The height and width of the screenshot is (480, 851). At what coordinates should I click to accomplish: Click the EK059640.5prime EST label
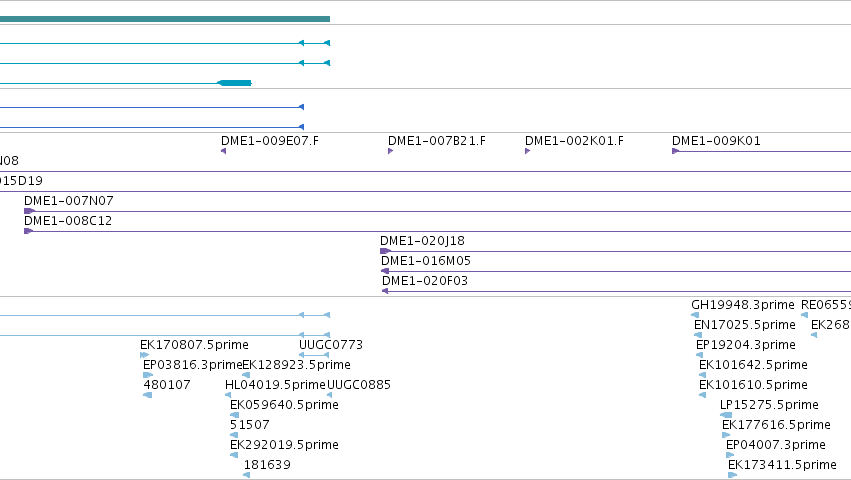pyautogui.click(x=284, y=405)
